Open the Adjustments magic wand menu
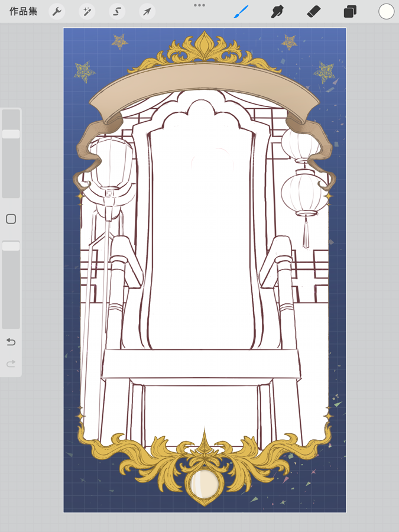 87,12
